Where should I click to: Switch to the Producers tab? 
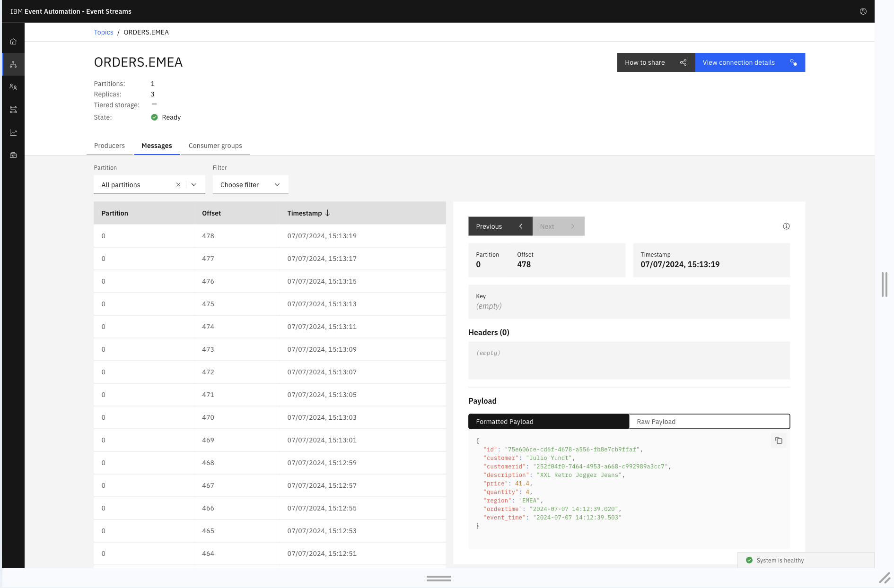click(110, 146)
